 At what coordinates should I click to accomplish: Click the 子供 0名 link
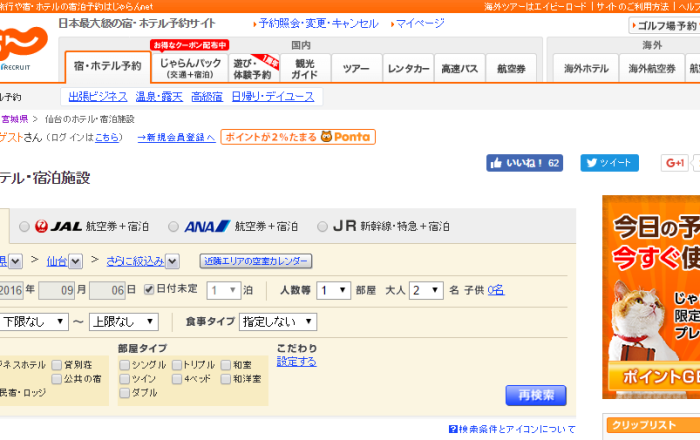click(x=496, y=291)
